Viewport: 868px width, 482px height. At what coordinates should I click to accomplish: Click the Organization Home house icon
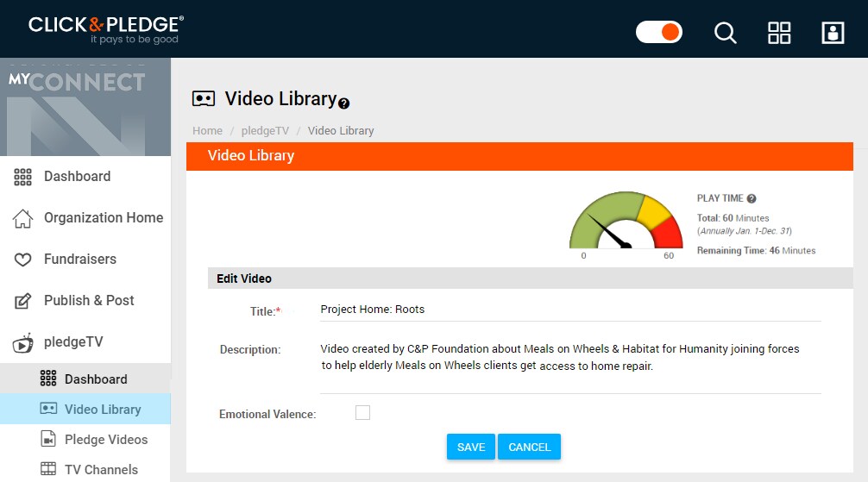click(x=22, y=218)
